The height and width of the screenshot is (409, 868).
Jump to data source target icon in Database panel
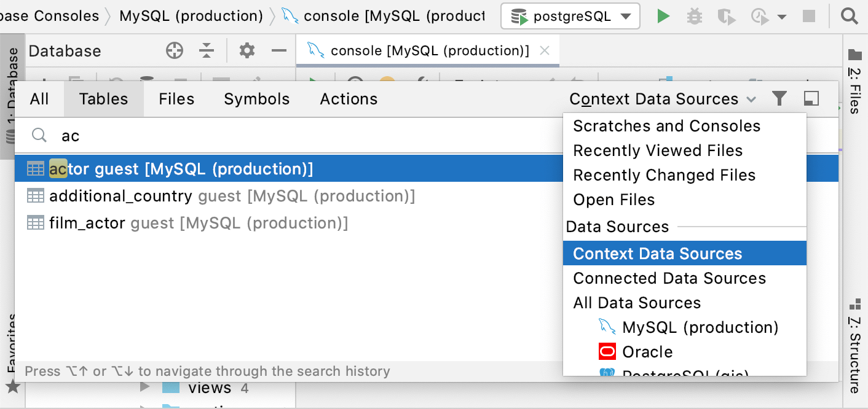(175, 51)
